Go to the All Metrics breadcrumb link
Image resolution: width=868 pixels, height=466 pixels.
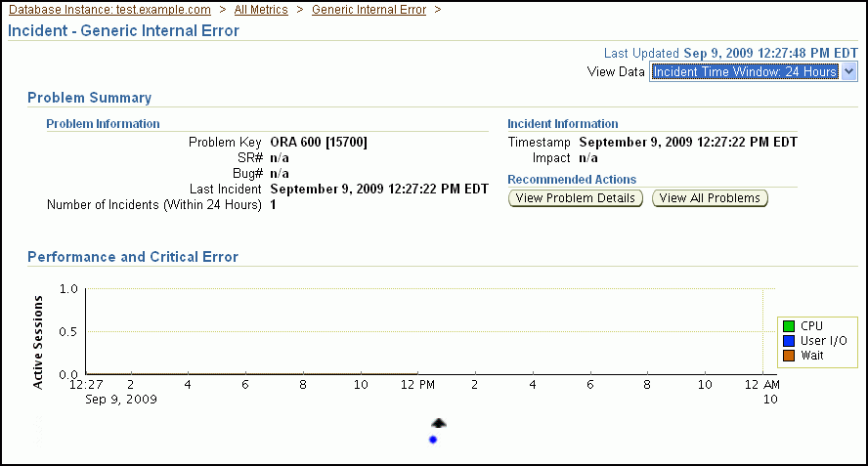click(261, 10)
